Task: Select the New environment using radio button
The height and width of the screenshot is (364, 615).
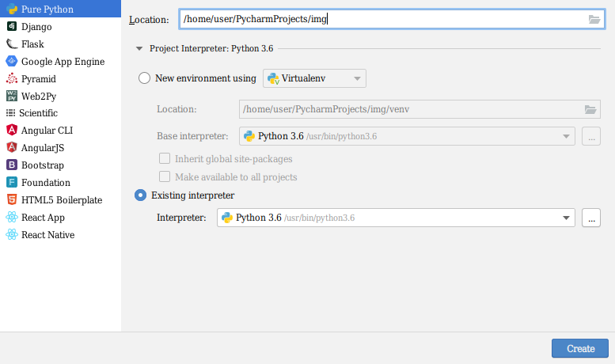Action: pyautogui.click(x=144, y=78)
